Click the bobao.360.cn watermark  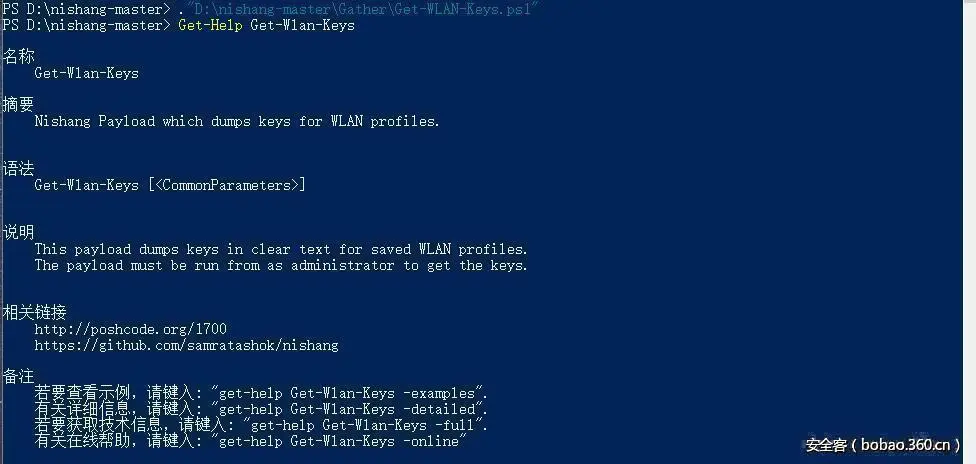click(x=884, y=445)
